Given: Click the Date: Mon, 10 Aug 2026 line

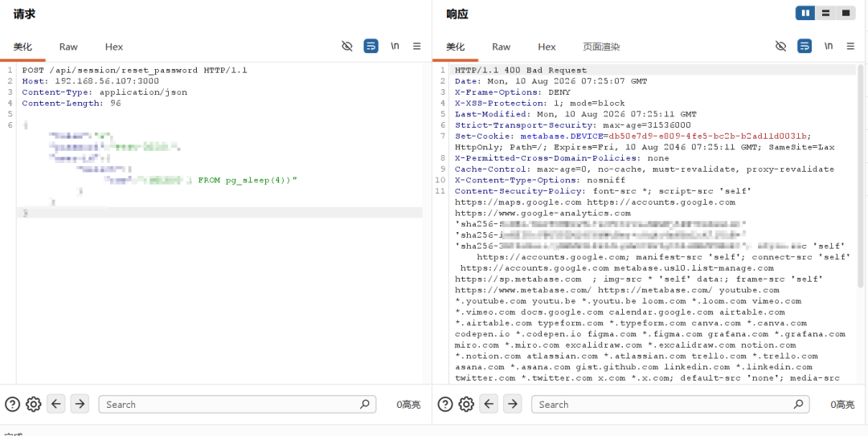Looking at the screenshot, I should [551, 81].
